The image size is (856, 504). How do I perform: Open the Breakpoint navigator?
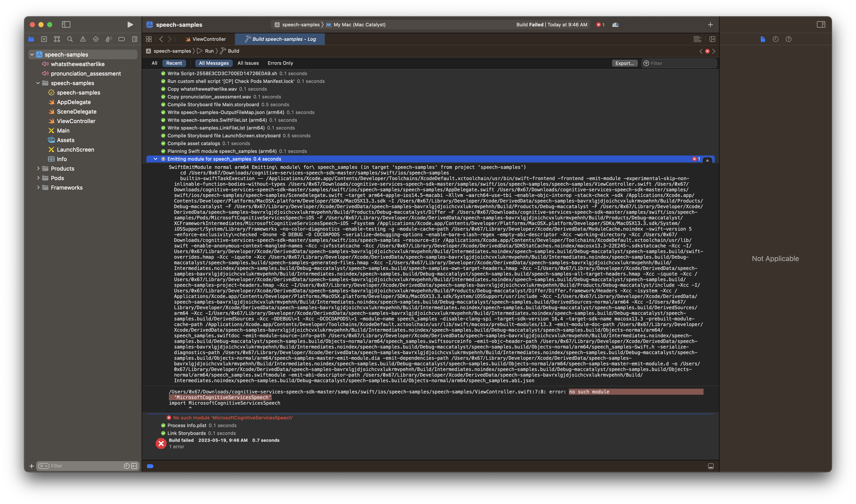coord(121,39)
